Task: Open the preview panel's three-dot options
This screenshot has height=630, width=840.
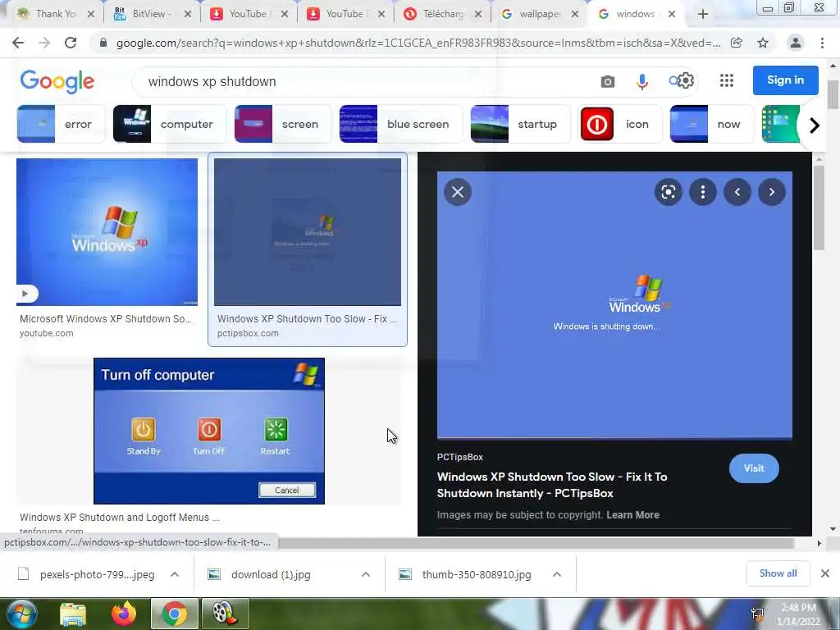Action: 703,192
